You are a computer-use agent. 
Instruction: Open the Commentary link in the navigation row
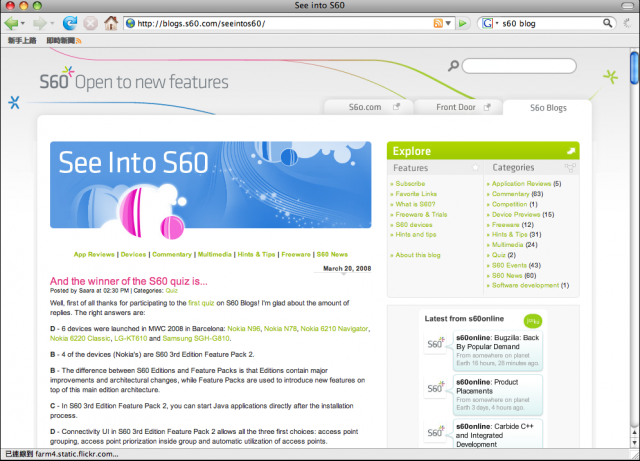click(172, 254)
